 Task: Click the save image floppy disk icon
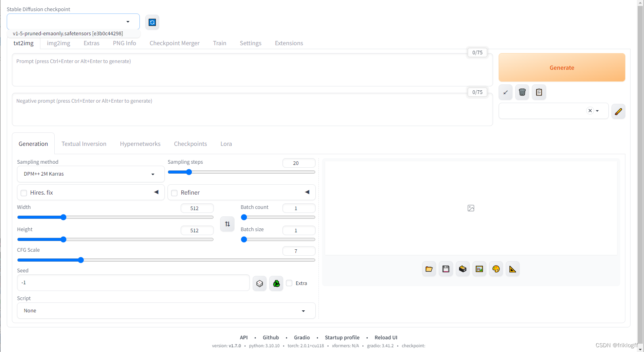pos(446,269)
